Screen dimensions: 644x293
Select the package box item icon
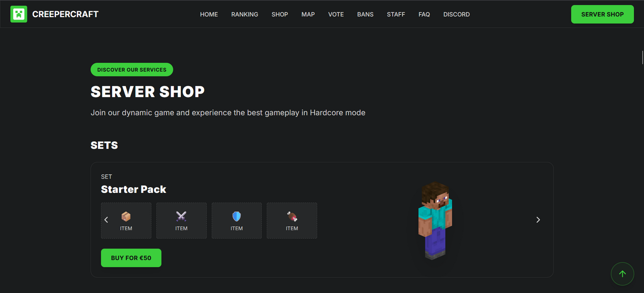[x=126, y=216]
